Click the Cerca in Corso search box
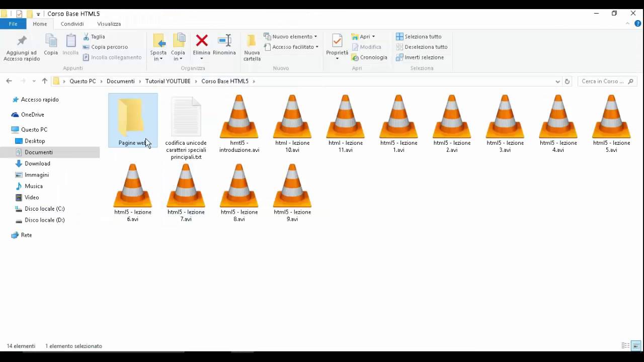Screen dimensions: 644x362 (x=607, y=81)
